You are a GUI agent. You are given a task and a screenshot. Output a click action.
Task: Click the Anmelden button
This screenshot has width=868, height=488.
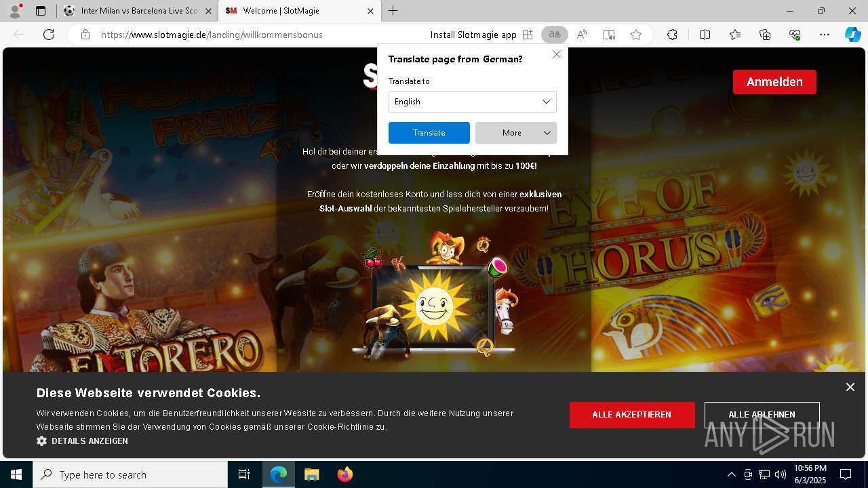coord(774,82)
